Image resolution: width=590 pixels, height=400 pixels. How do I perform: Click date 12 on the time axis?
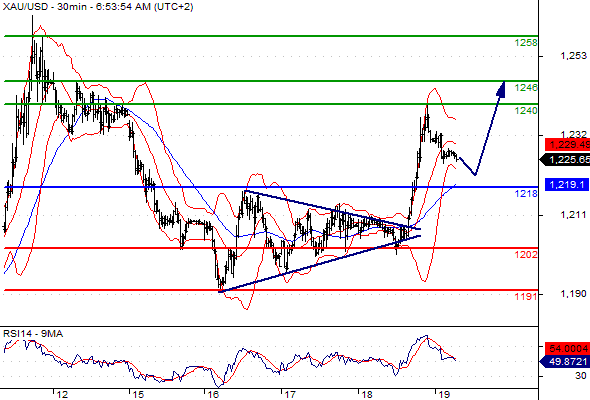(x=62, y=394)
